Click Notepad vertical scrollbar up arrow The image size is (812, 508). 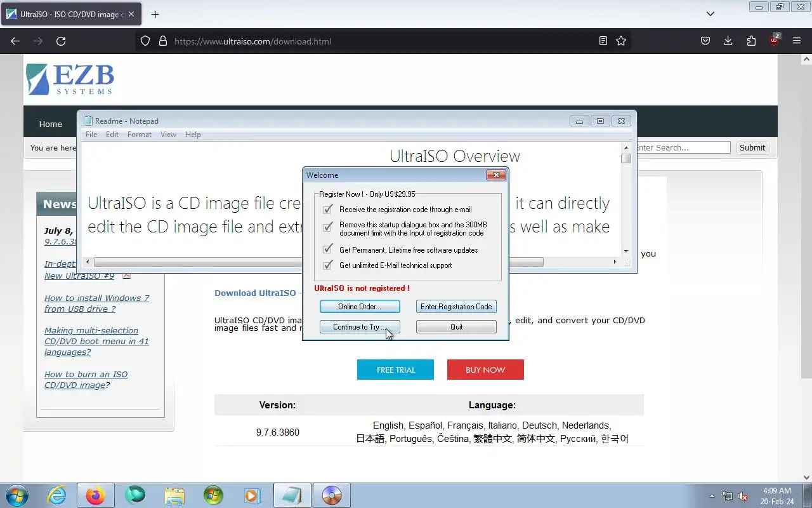(x=626, y=147)
